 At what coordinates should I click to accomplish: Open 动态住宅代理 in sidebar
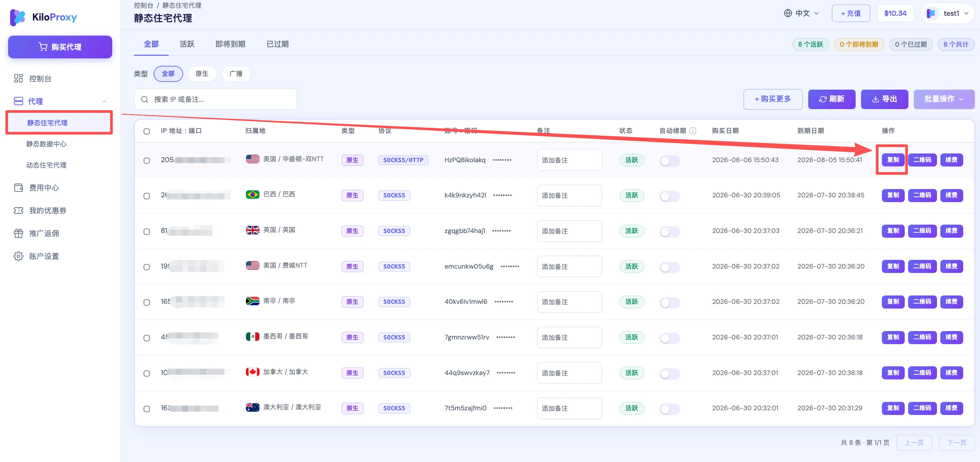46,165
